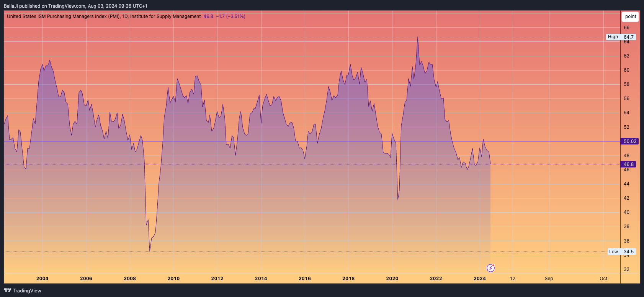
Task: Click the High 64.7 price label
Action: [x=621, y=37]
